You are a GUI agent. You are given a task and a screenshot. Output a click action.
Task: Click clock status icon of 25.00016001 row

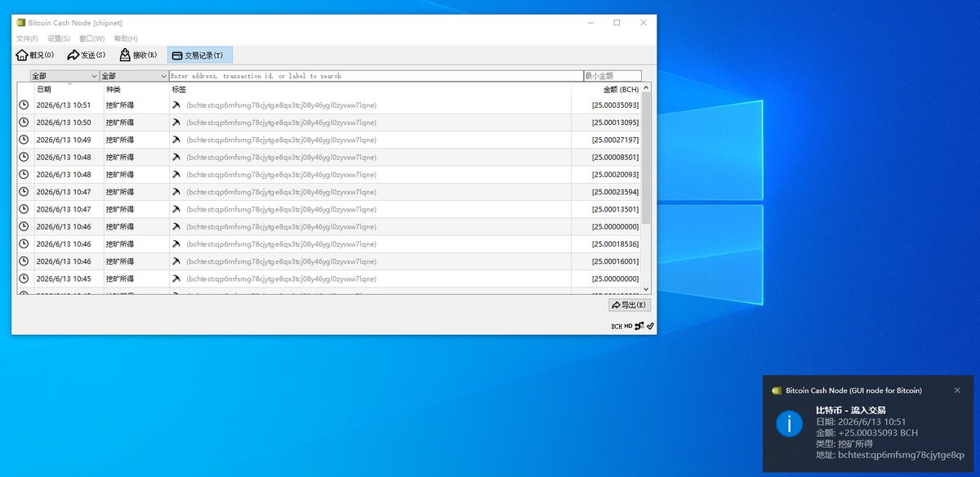point(24,261)
